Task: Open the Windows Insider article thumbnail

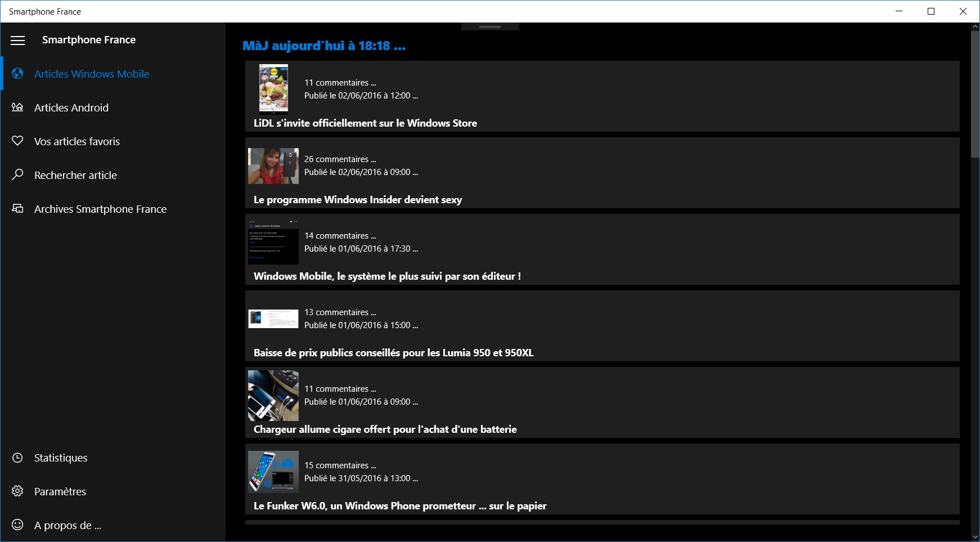Action: click(273, 166)
